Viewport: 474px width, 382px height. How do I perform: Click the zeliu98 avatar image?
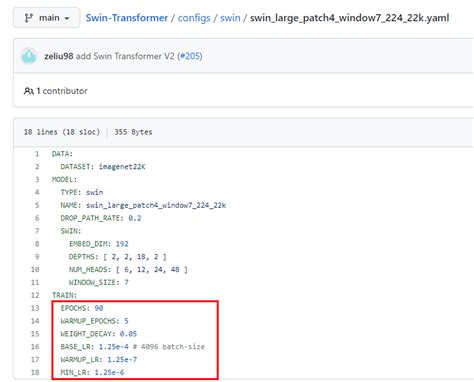pyautogui.click(x=29, y=56)
